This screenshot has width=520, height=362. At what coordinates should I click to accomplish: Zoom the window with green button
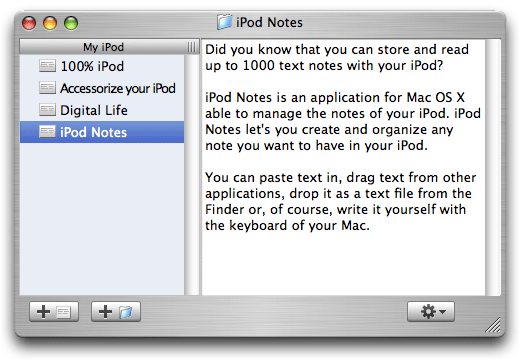71,23
